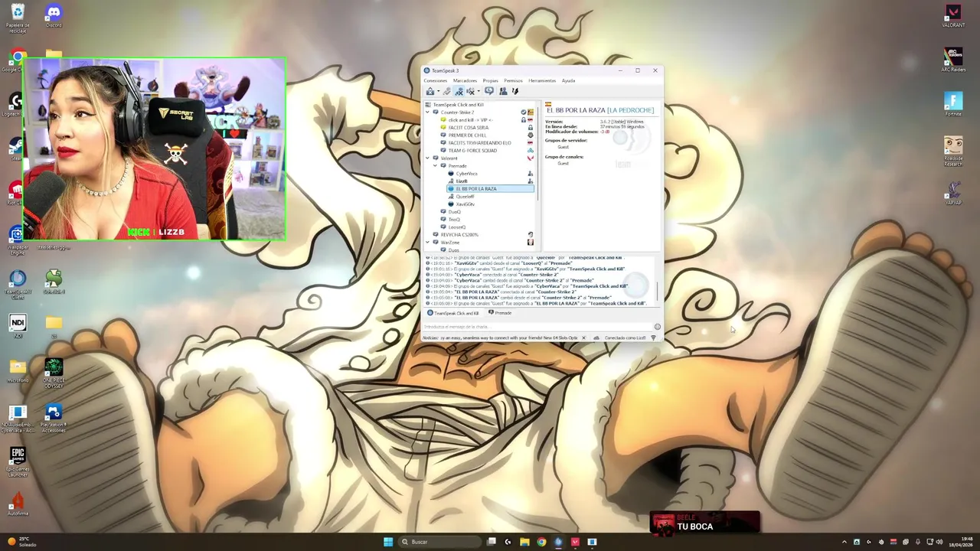Collapse the Valorant channel tree

pos(427,158)
